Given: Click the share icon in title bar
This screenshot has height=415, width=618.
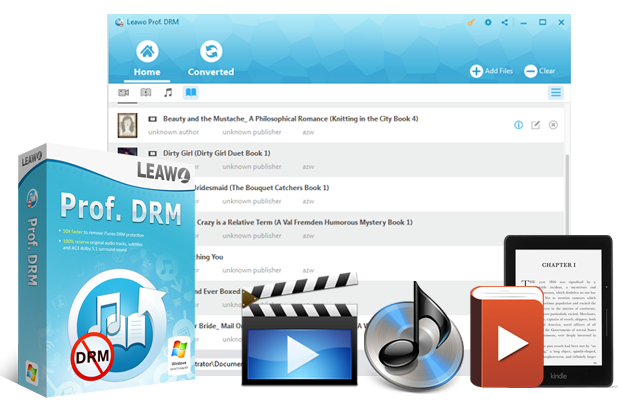Looking at the screenshot, I should pos(504,22).
